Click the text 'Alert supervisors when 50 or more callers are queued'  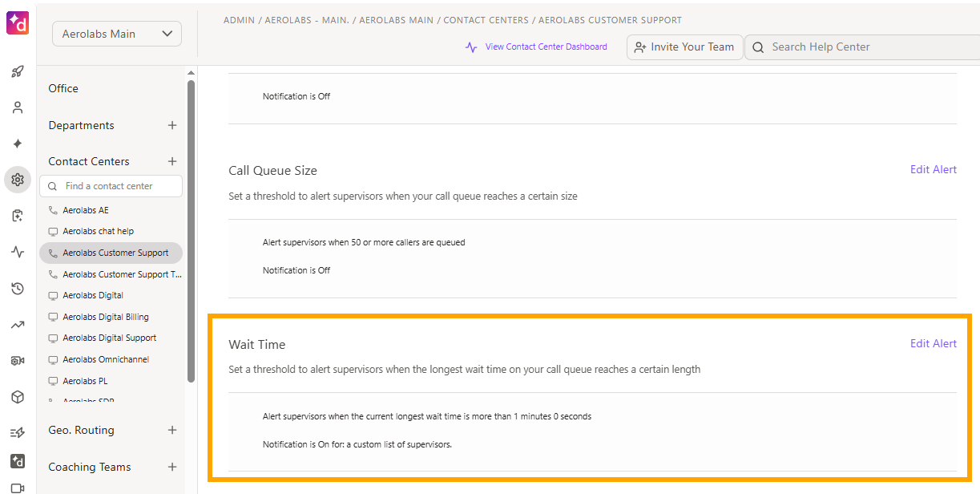[x=364, y=242]
